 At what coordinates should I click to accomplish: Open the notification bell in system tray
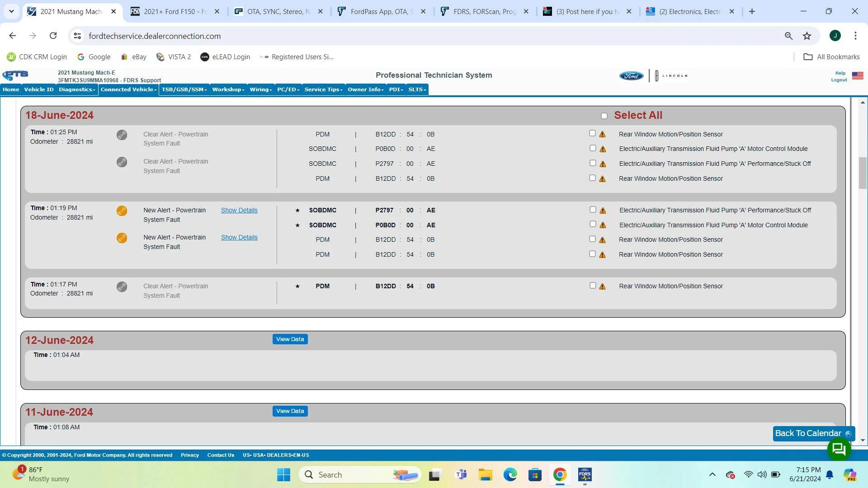point(830,474)
